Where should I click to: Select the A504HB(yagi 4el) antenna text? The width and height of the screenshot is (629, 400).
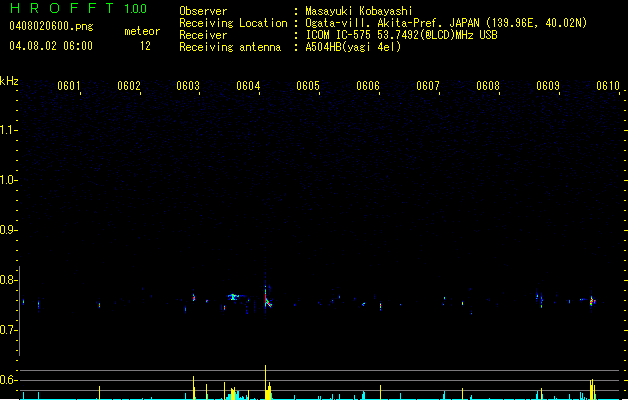coord(353,47)
